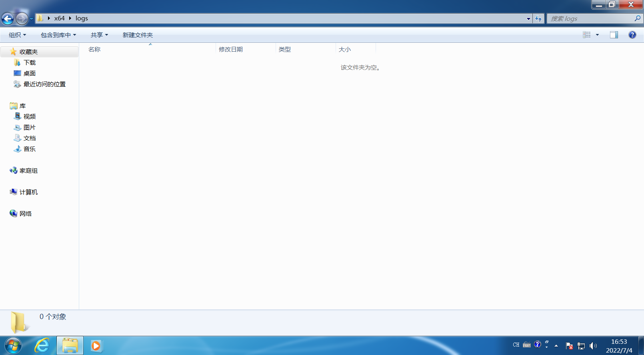Click the volume speaker tray icon
This screenshot has width=644, height=355.
click(x=593, y=346)
